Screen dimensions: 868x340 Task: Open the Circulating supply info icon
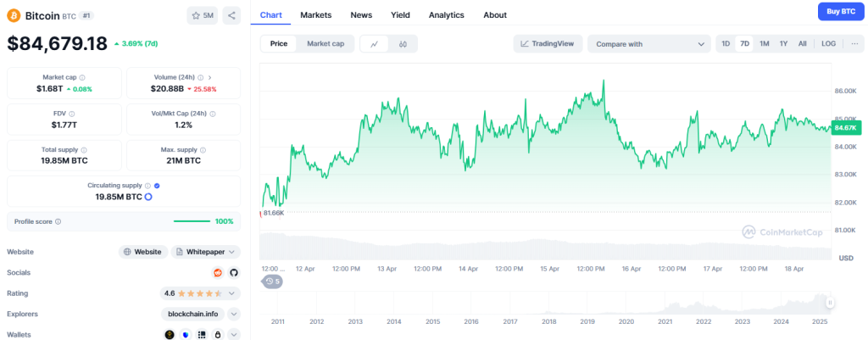pyautogui.click(x=147, y=186)
